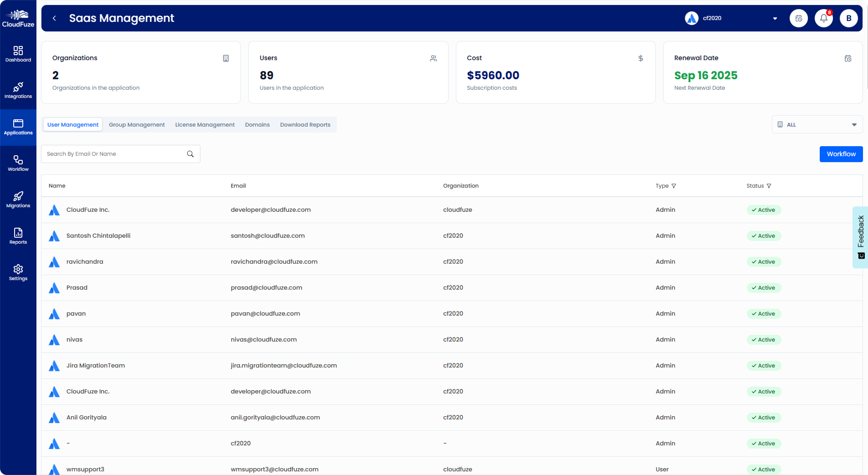Click Active status badge for wmsupport3
868x475 pixels.
point(764,470)
